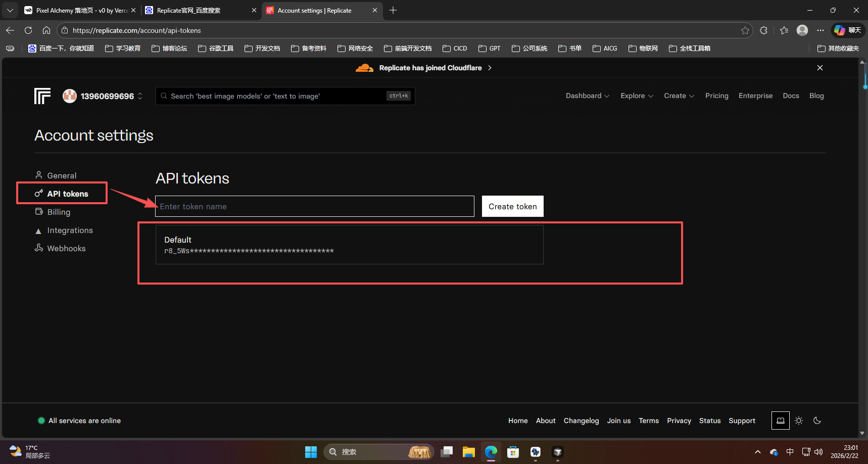Open the About footer link
Image resolution: width=868 pixels, height=464 pixels.
tap(546, 421)
